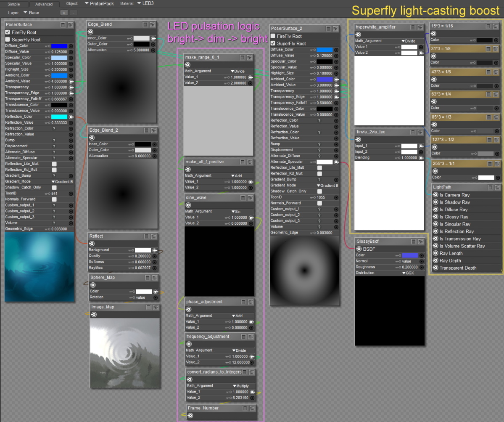Toggle Normals_Forward on PoserSurface_2

coord(319,203)
